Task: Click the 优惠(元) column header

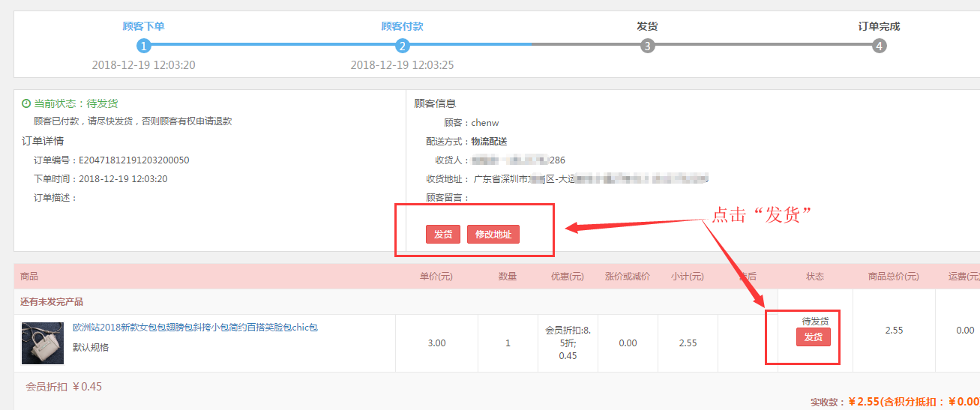Action: [x=567, y=277]
